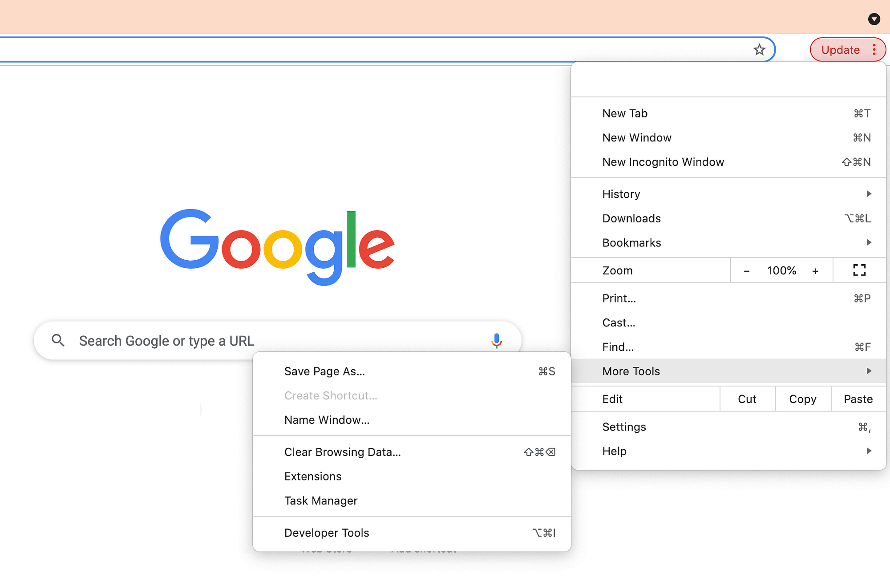Choose Clear Browsing Data option
The image size is (890, 588).
342,452
